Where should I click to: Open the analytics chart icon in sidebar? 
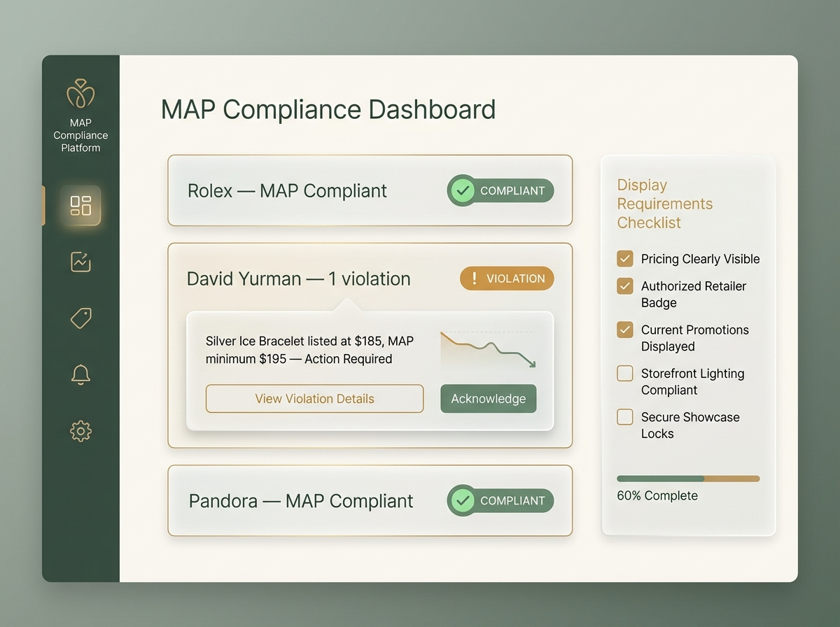tap(80, 262)
